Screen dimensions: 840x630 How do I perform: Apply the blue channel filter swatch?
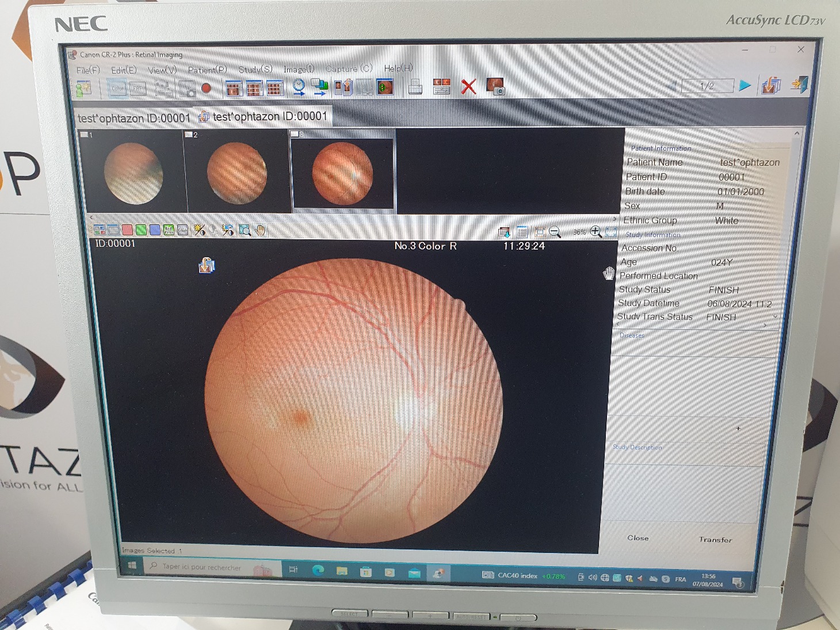tap(155, 230)
